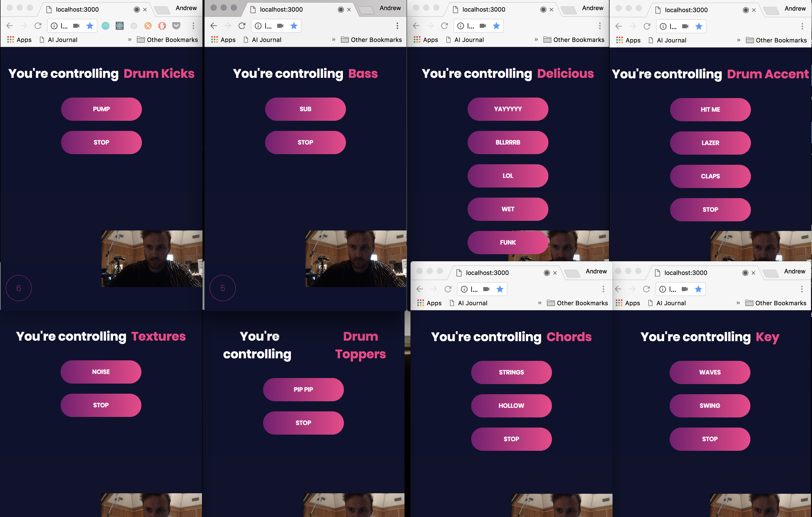Click camera access icon in Bass window
812x517 pixels.
pos(280,26)
